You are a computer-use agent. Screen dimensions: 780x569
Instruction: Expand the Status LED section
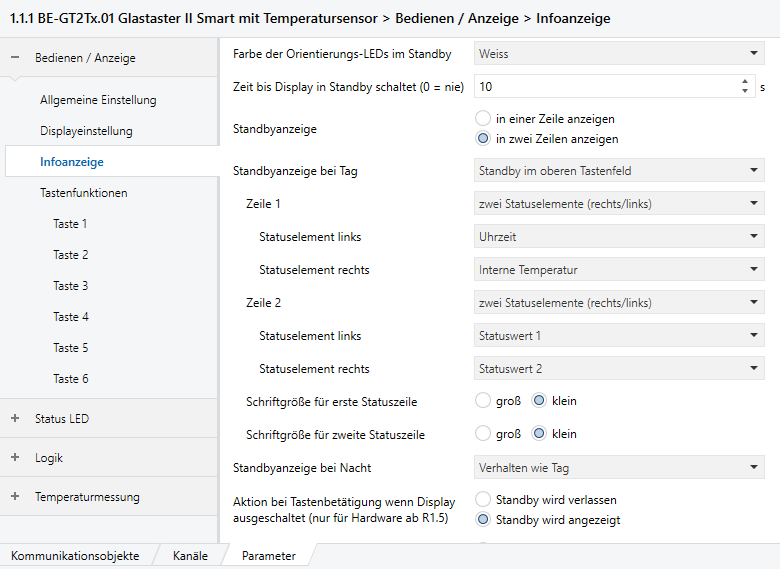click(x=15, y=419)
